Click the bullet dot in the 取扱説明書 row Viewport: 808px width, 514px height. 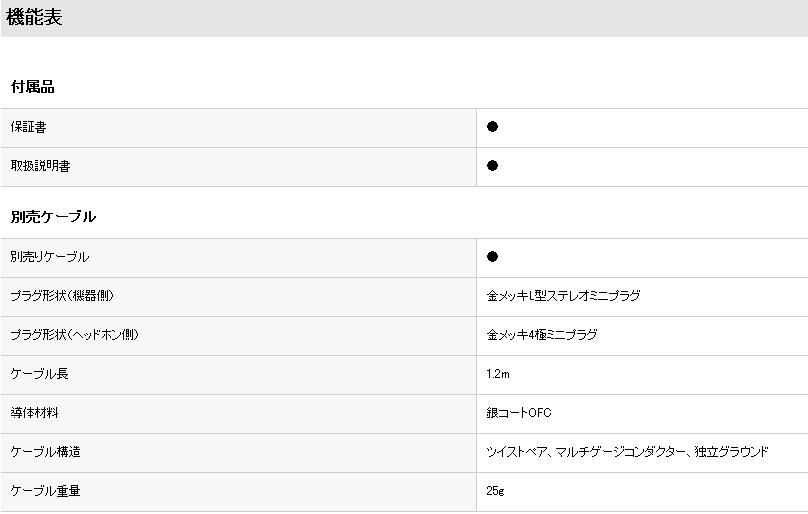click(x=492, y=166)
